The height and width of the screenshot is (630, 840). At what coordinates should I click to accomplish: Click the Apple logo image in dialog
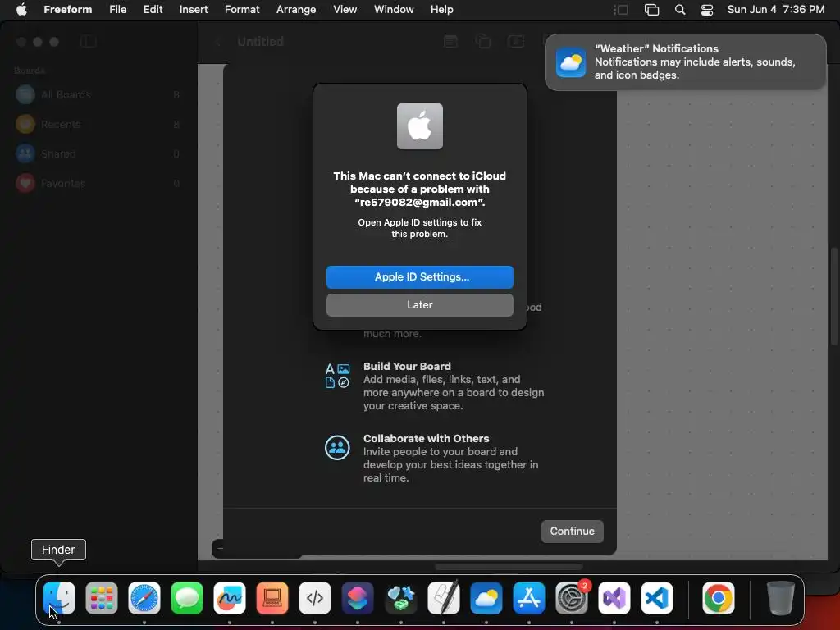pos(420,126)
